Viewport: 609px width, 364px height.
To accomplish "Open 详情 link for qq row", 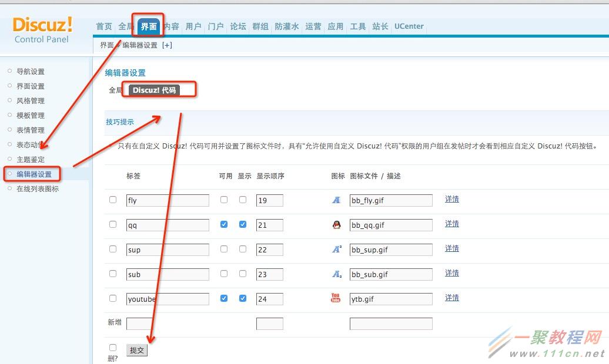I will click(452, 224).
